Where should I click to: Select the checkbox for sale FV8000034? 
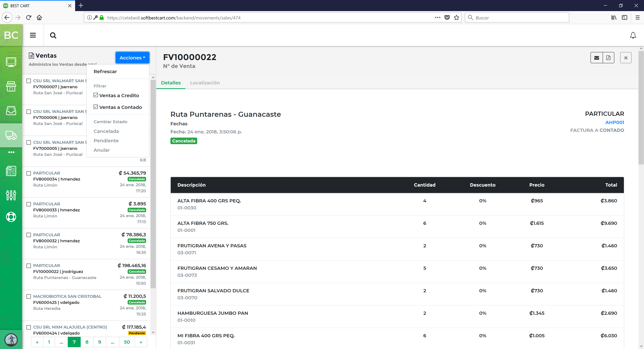pyautogui.click(x=29, y=173)
